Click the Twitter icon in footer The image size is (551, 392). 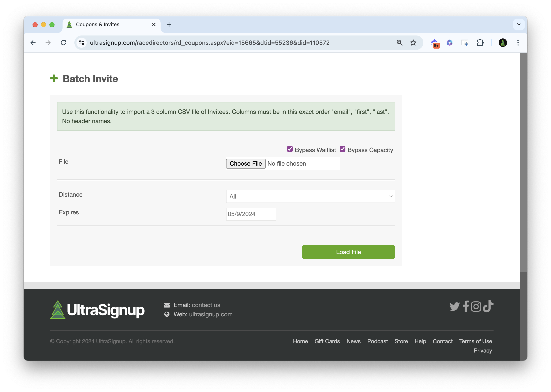click(454, 307)
